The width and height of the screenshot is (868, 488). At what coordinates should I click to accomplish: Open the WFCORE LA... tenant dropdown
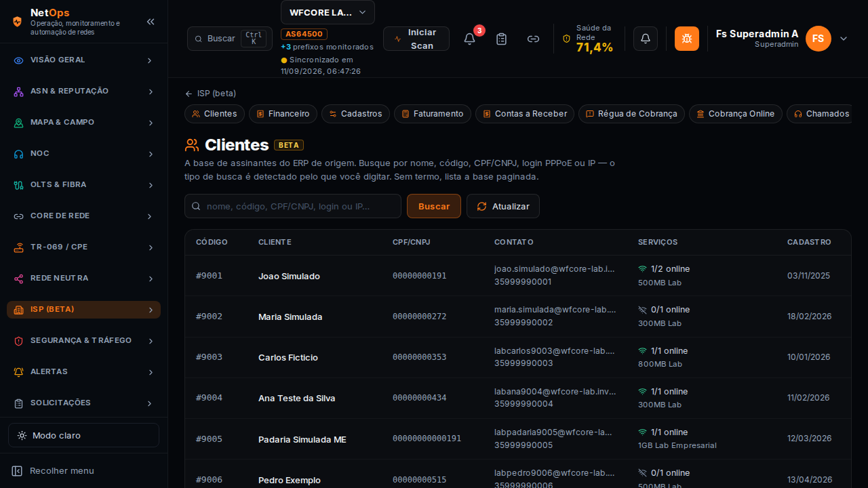tap(328, 12)
